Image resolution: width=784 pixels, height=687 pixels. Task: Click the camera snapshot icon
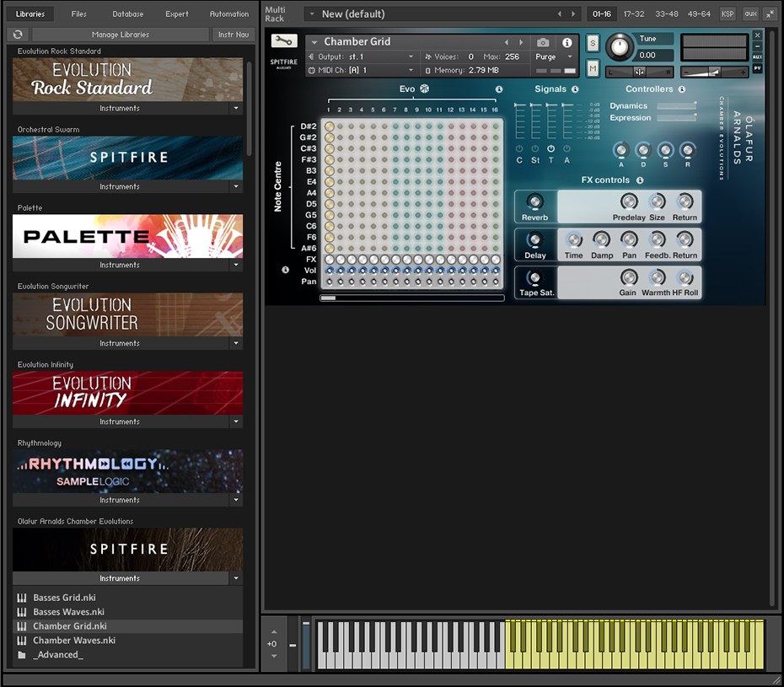coord(543,42)
